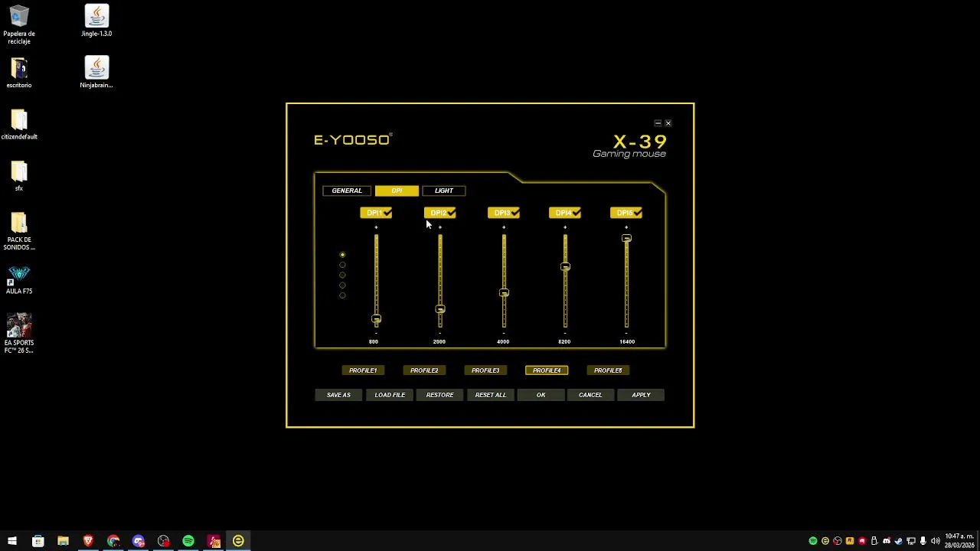
Task: Toggle the DPI4 checkbox
Action: pos(564,213)
